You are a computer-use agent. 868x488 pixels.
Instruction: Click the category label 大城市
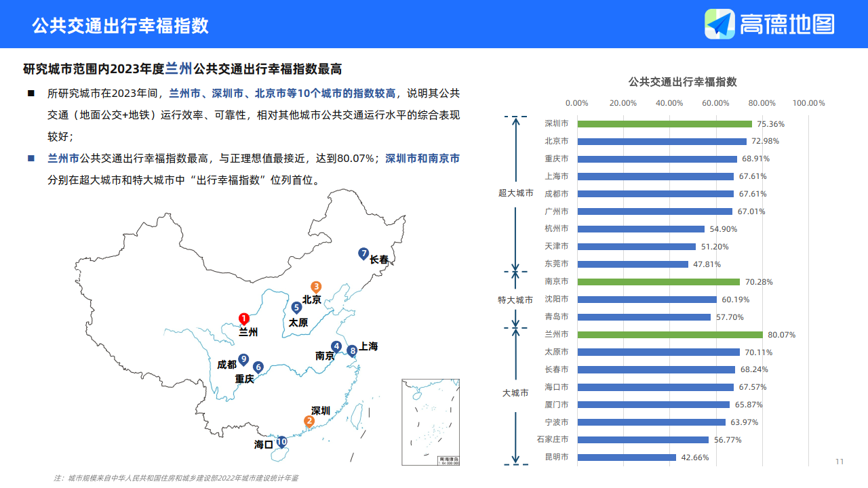515,393
